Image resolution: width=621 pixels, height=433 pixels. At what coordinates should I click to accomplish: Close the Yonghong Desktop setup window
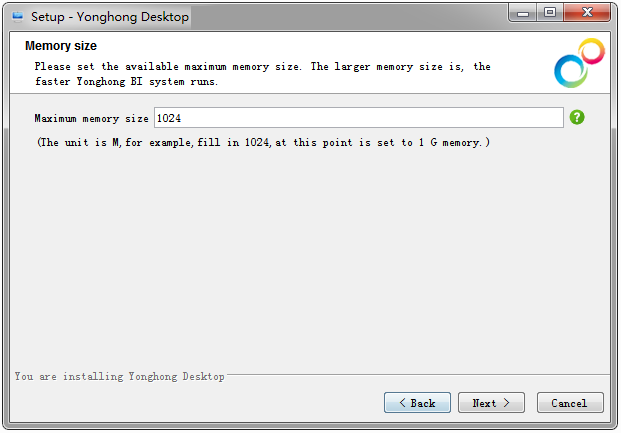(x=587, y=13)
